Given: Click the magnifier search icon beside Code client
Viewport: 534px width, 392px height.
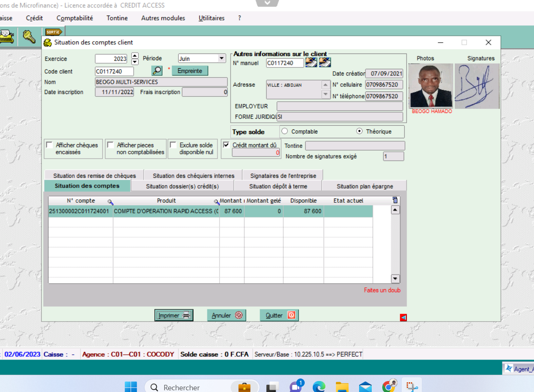Looking at the screenshot, I should [157, 71].
